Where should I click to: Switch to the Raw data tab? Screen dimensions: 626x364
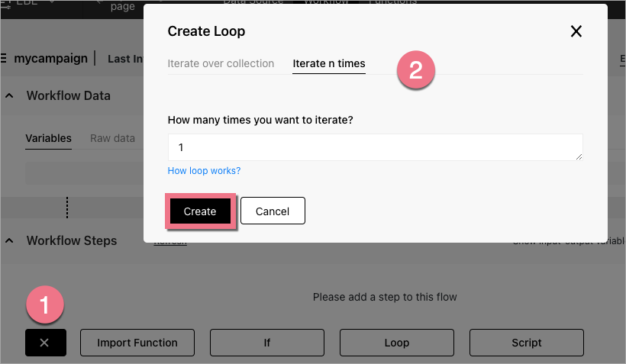[112, 138]
